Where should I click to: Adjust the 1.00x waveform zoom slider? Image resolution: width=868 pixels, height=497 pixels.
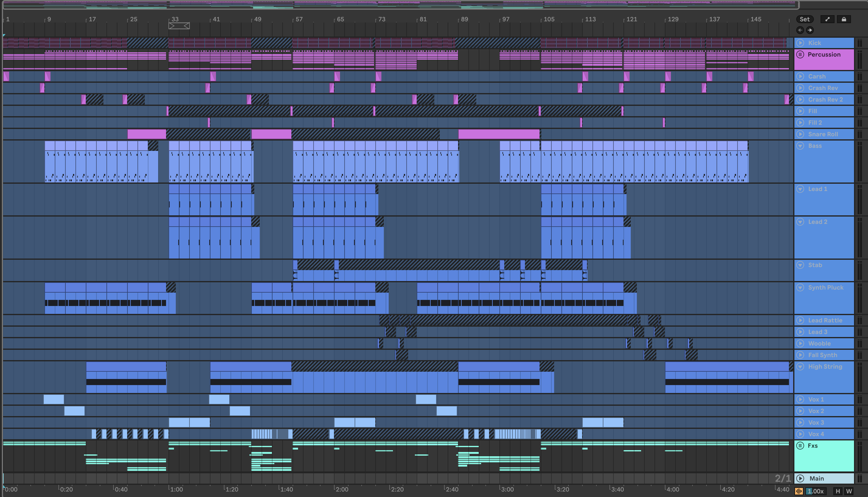coord(815,491)
